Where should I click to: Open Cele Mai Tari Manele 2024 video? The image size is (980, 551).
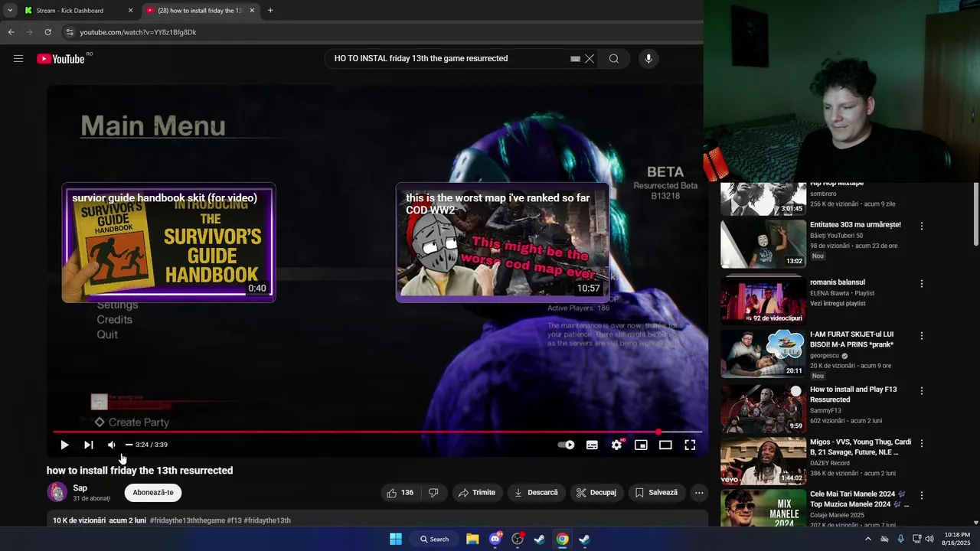point(859,499)
